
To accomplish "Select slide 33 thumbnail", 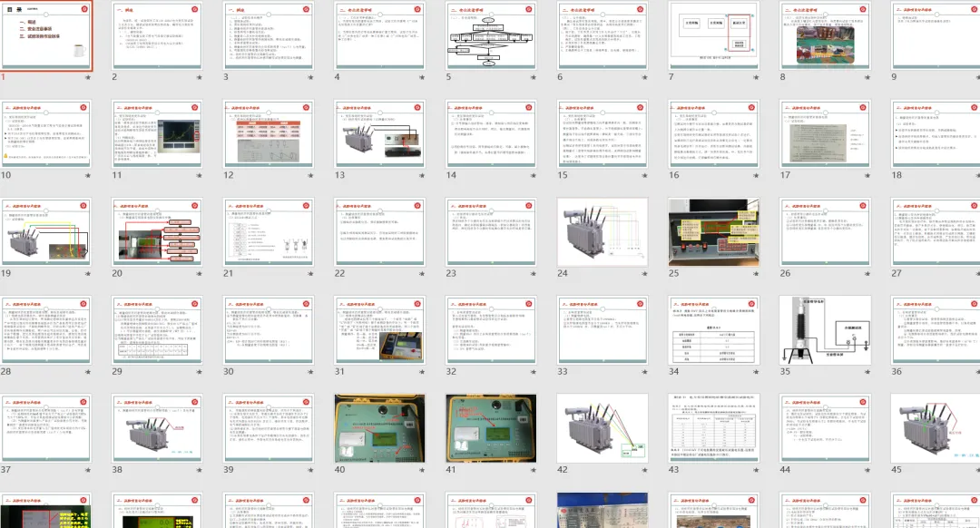I will [603, 330].
